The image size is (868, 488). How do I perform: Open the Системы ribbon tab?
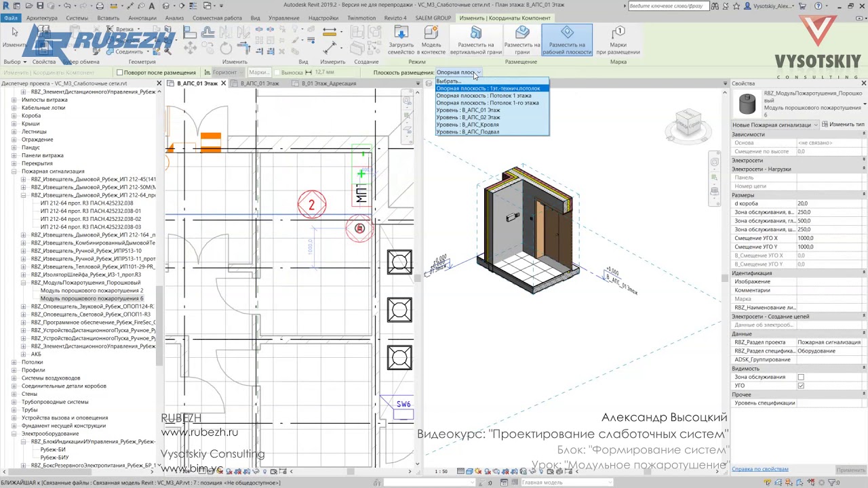pyautogui.click(x=77, y=18)
